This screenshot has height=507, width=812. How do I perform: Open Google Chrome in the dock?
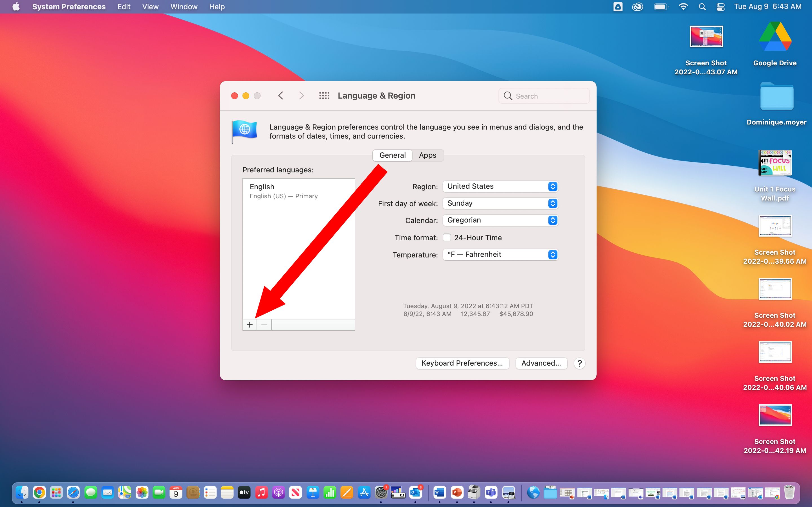(x=39, y=492)
